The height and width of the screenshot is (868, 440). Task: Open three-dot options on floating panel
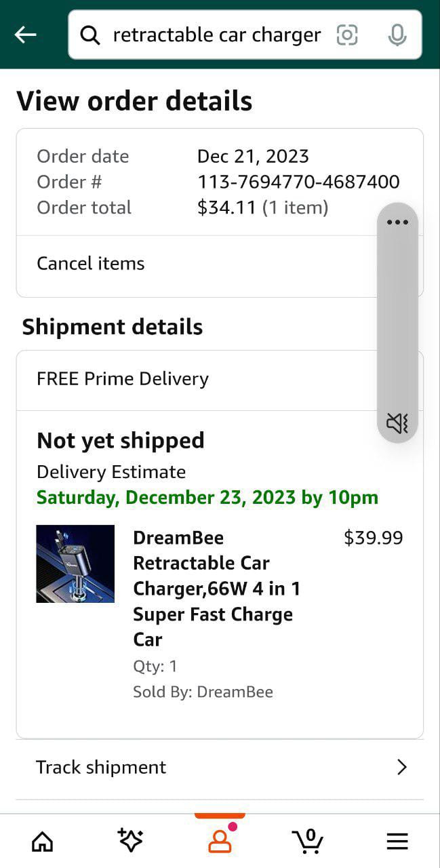point(397,222)
